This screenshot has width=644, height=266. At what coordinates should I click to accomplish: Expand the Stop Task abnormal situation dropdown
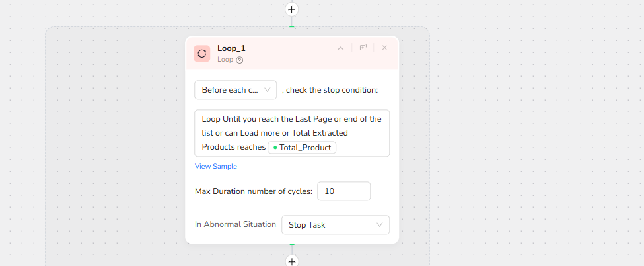coord(335,225)
